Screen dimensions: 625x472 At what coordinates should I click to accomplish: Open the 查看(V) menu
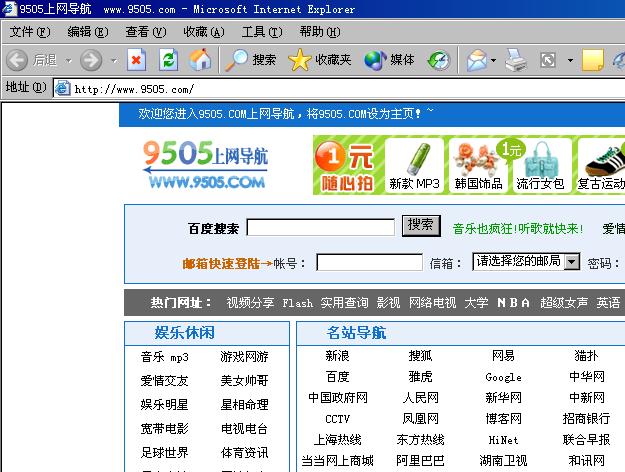146,31
